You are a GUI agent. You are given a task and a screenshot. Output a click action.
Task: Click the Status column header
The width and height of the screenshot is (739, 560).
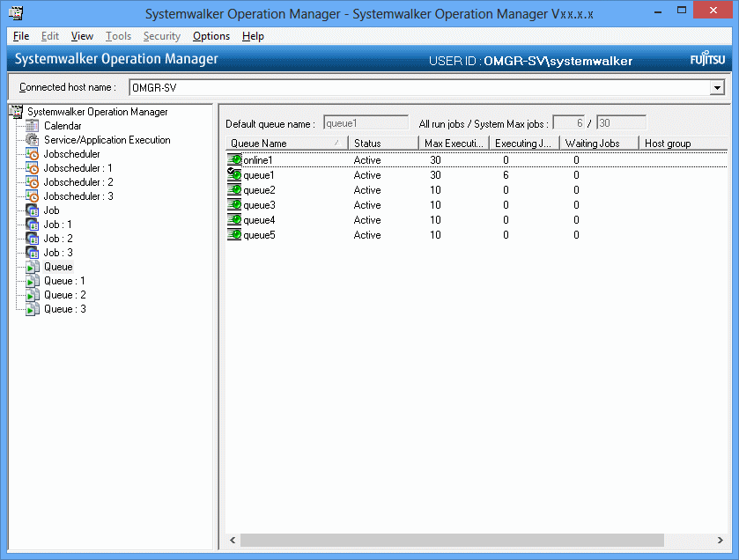tap(382, 143)
